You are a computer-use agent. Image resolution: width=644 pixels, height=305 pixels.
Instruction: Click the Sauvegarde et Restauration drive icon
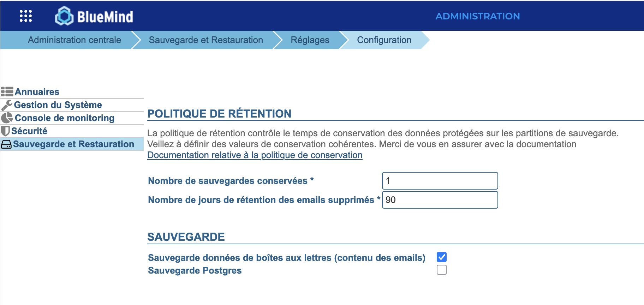tap(6, 144)
